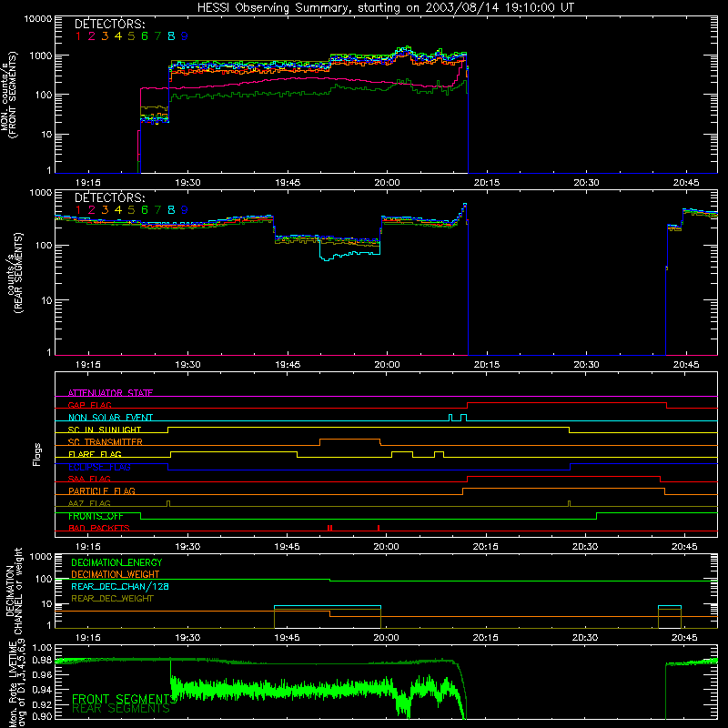Click the ATTENUATOR_STATE flag label

(110, 393)
